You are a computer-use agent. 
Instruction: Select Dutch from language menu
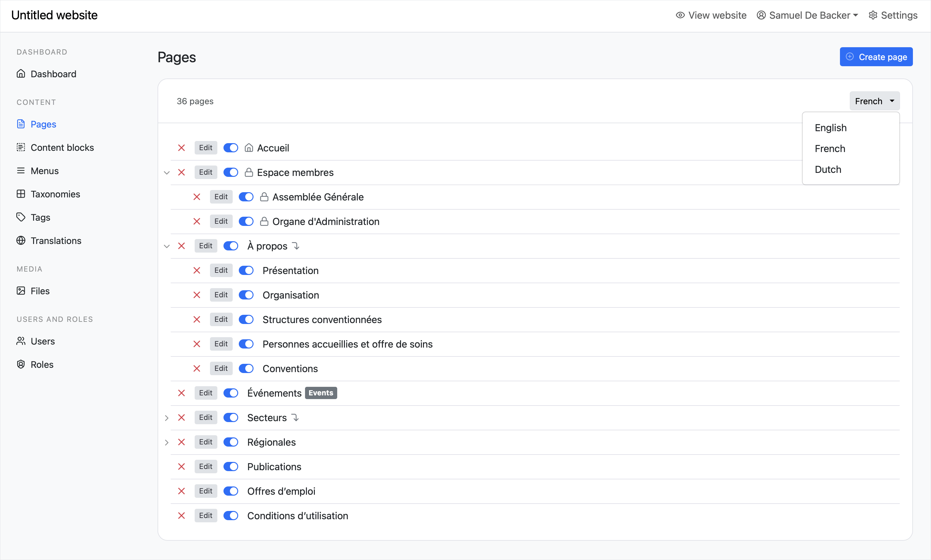click(828, 170)
